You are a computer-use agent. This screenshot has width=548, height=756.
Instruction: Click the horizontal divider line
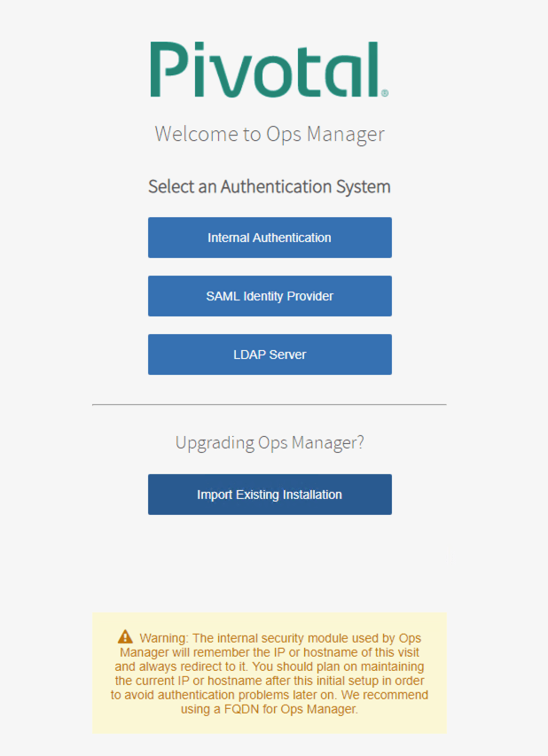pos(270,405)
